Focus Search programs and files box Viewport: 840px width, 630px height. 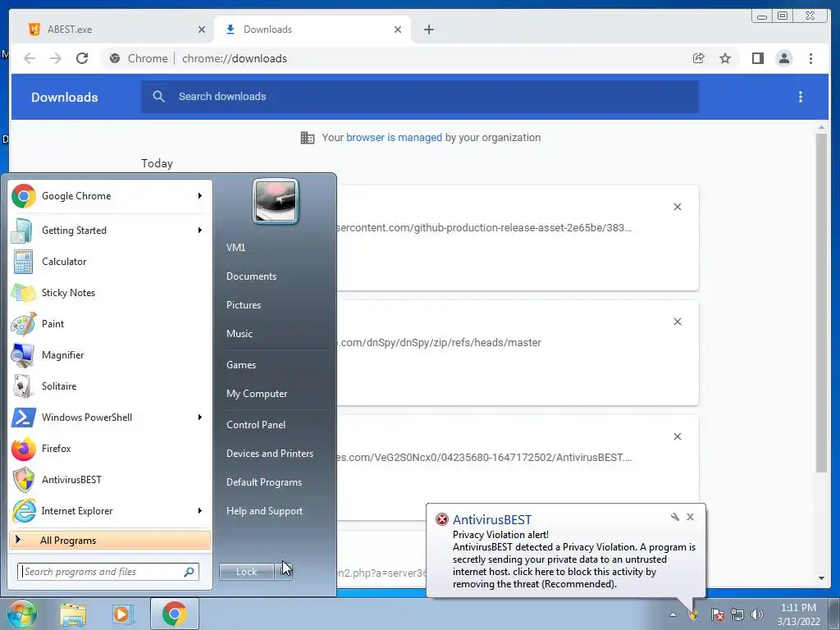[x=108, y=572]
